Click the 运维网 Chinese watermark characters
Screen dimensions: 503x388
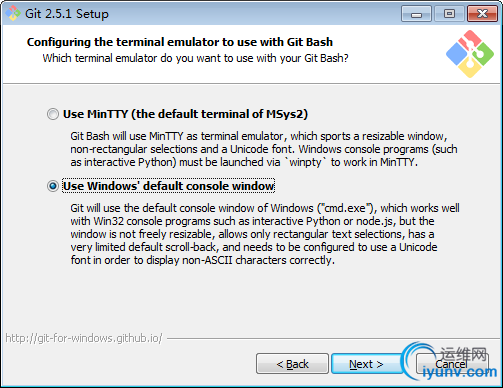[464, 354]
